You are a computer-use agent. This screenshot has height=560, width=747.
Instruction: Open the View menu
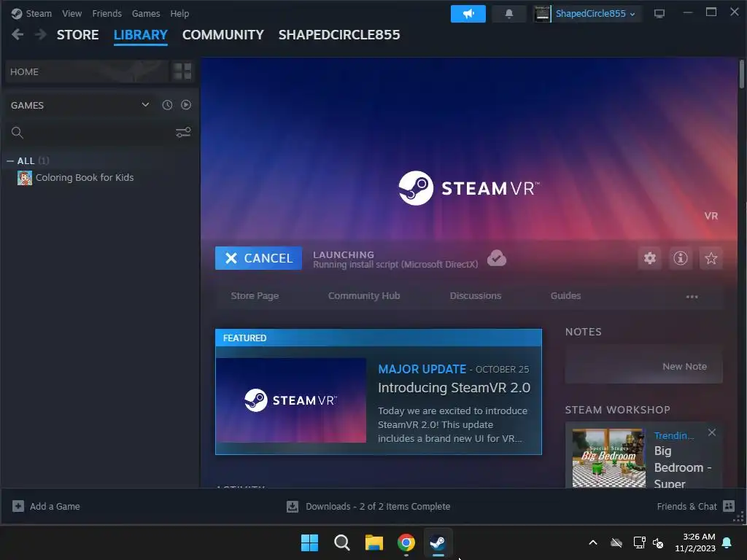71,14
